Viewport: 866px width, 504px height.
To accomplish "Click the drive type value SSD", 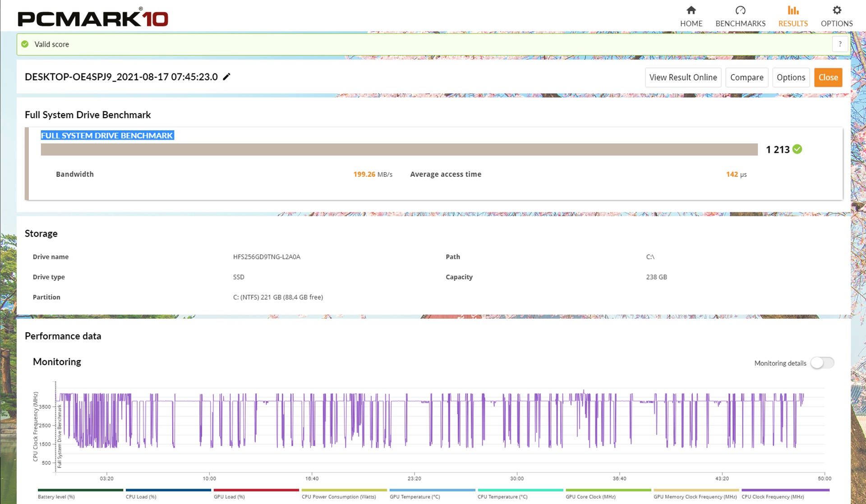I will click(x=239, y=277).
